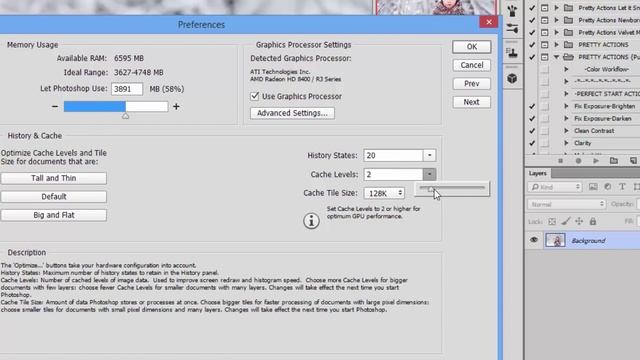640x360 pixels.
Task: Click the memory slider triangle handle
Action: pyautogui.click(x=125, y=116)
